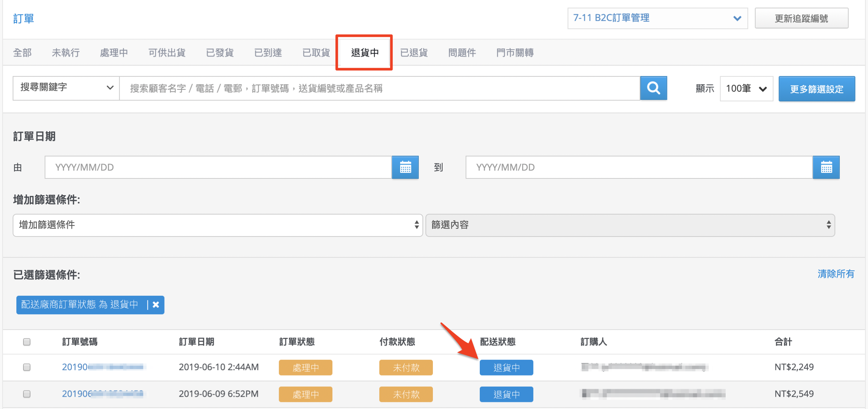Click the 訂單號碼 column header
Screen dimensions: 868x409
pyautogui.click(x=80, y=342)
